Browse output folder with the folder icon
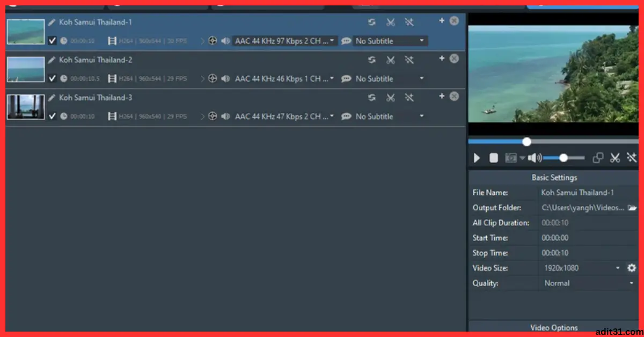Image resolution: width=644 pixels, height=337 pixels. tap(632, 208)
